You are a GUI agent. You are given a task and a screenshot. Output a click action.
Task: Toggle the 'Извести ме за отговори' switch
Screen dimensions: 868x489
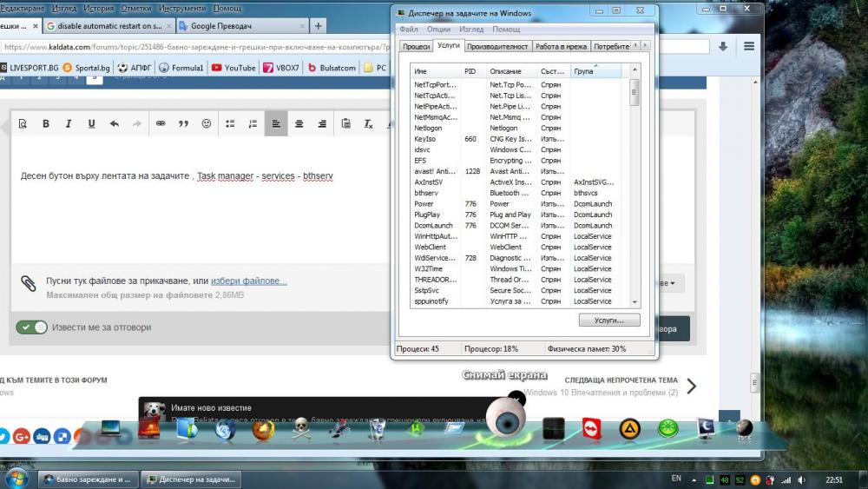point(31,327)
